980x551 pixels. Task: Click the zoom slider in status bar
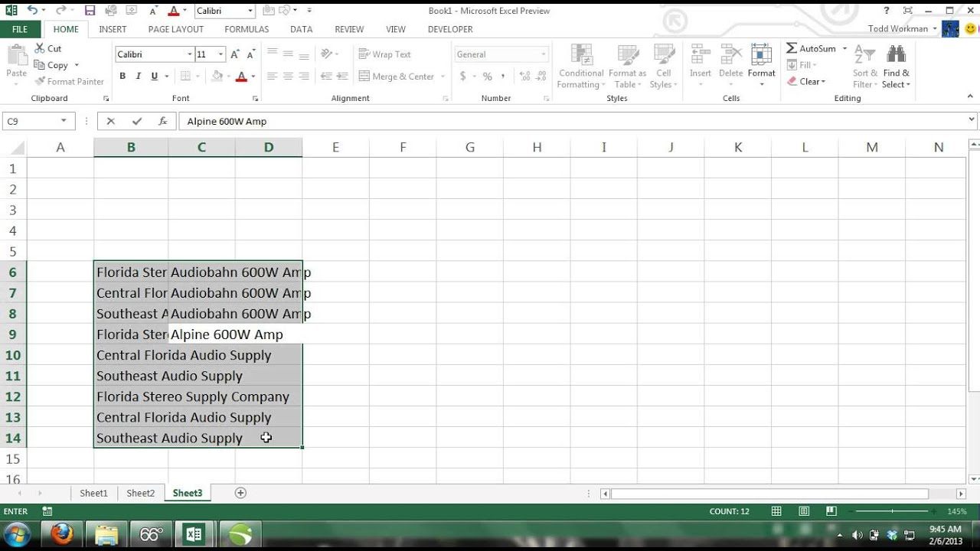pyautogui.click(x=892, y=511)
